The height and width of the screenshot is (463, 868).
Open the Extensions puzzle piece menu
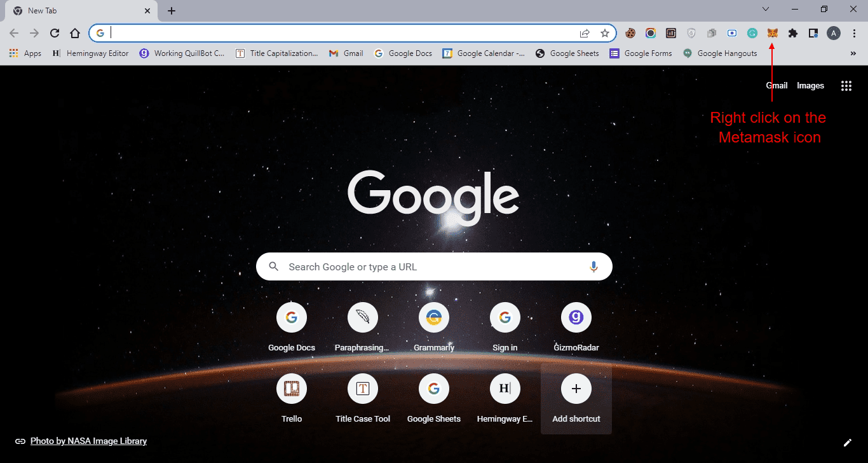tap(792, 33)
